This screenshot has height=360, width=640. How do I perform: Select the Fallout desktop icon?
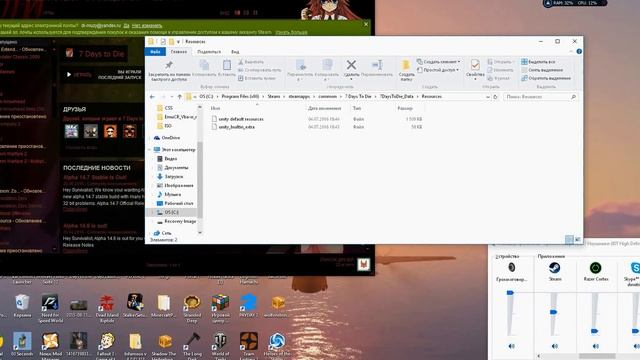[107, 346]
